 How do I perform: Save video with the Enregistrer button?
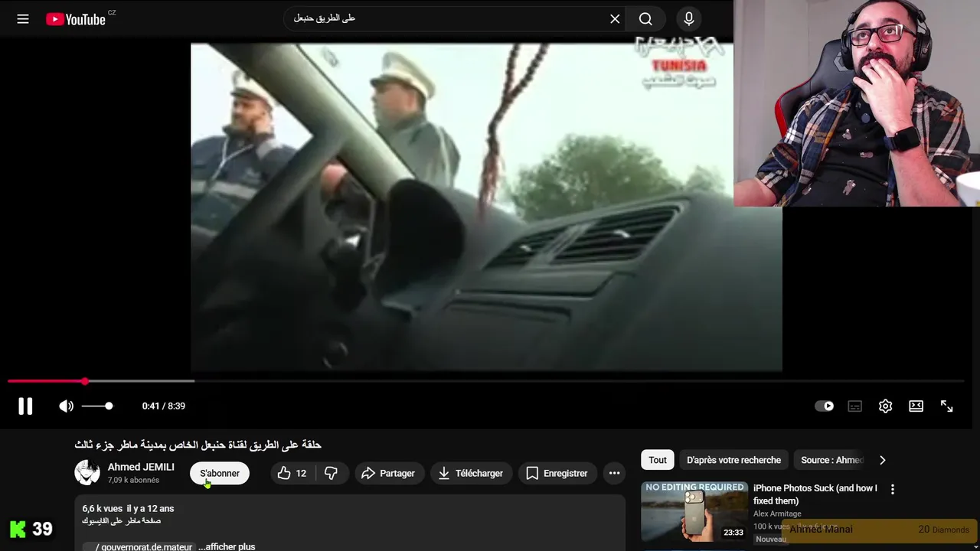[558, 473]
